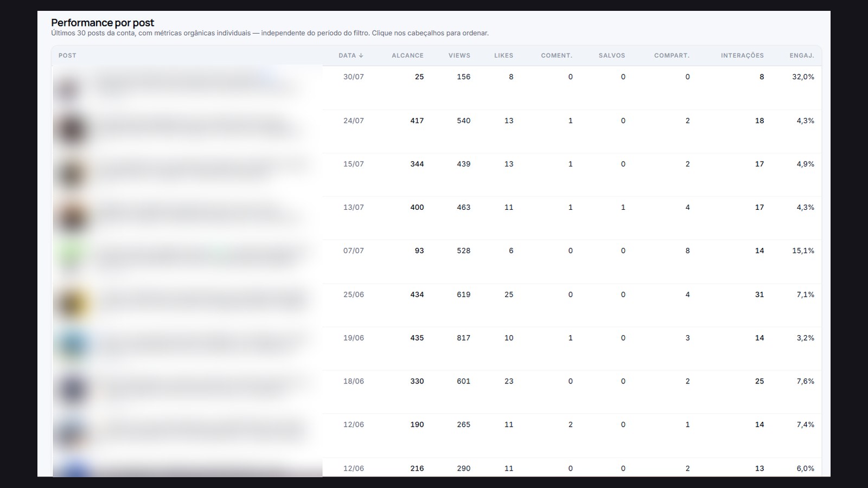Select the date cell 30/07
868x488 pixels.
tap(354, 77)
